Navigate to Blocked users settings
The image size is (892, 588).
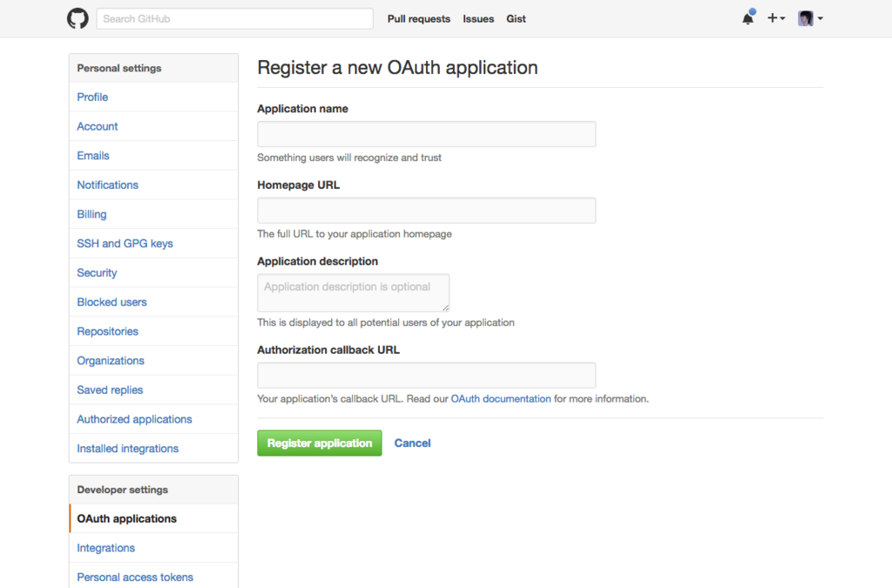(111, 301)
